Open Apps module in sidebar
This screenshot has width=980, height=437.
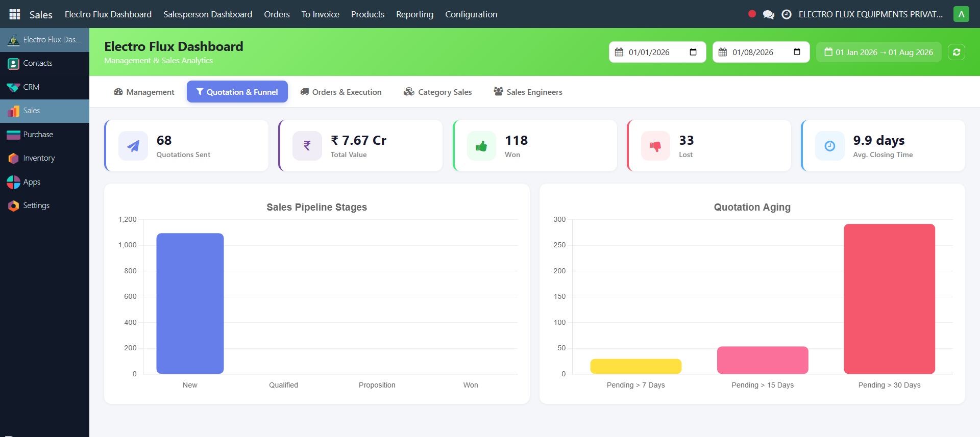coord(44,182)
